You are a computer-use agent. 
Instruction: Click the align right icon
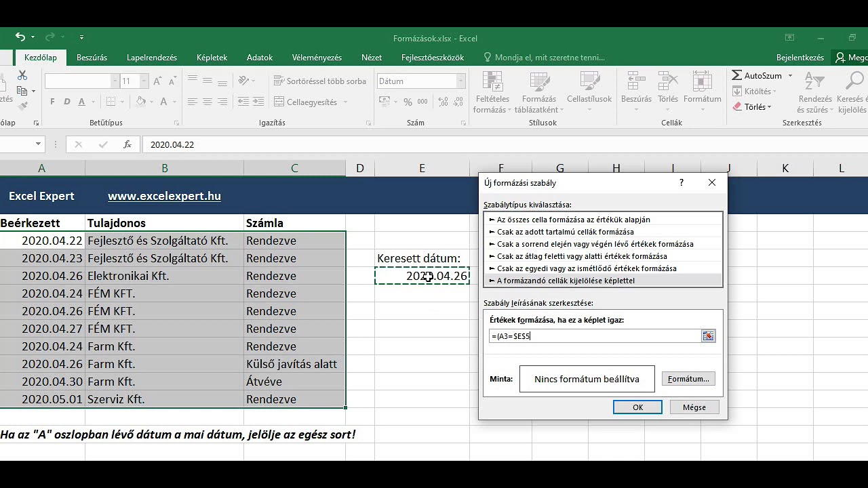point(222,102)
